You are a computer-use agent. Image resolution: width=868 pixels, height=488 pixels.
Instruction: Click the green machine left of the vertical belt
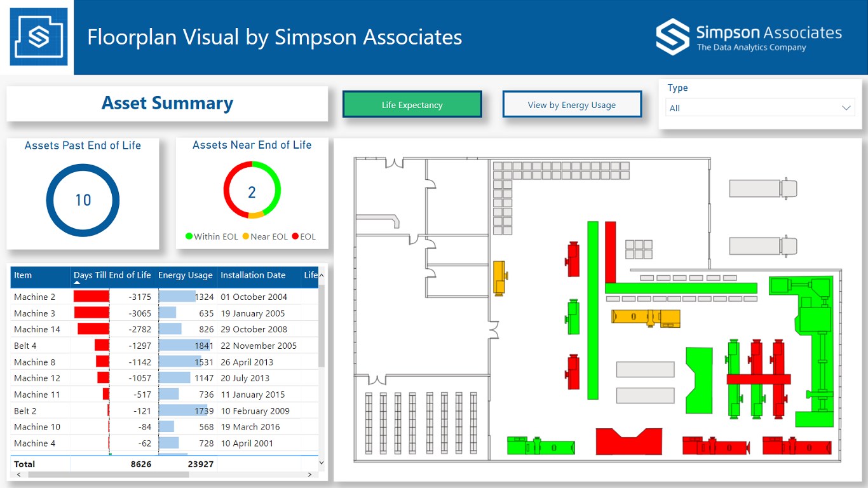[x=573, y=316]
